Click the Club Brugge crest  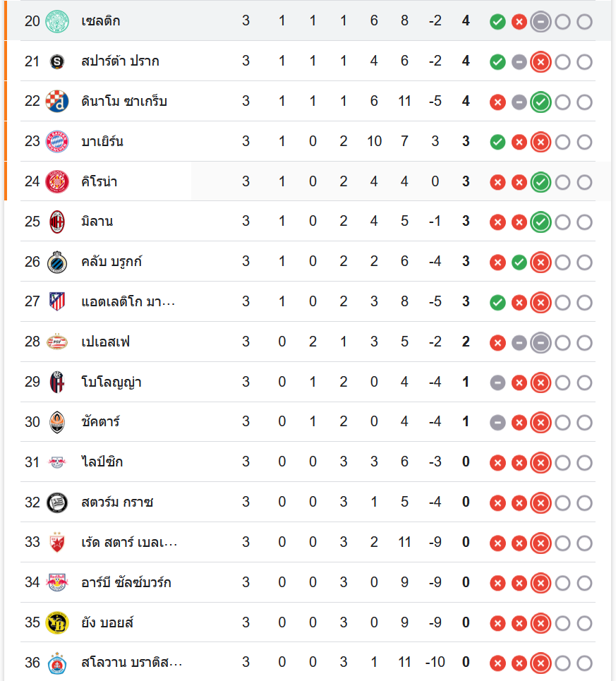coord(57,263)
